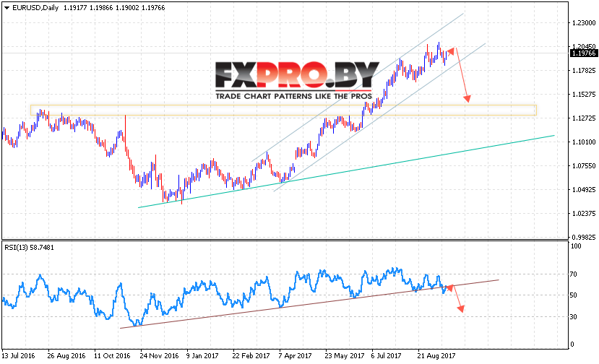Select the brown RSI support trendline

coord(309,304)
